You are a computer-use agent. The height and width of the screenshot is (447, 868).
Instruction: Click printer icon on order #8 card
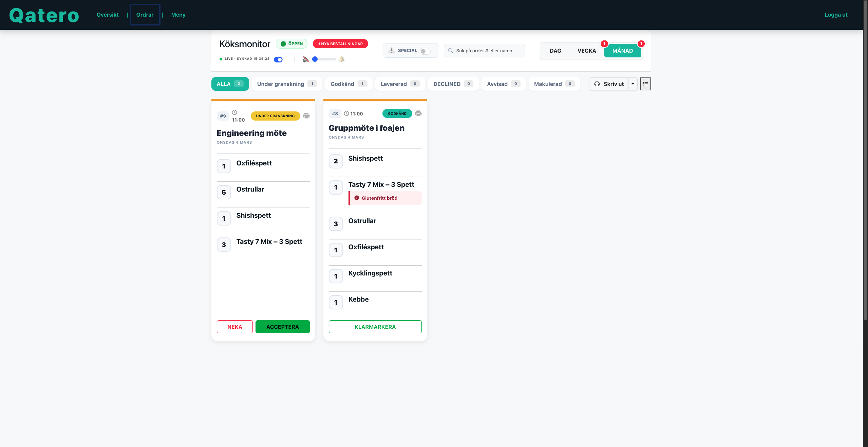pyautogui.click(x=418, y=113)
